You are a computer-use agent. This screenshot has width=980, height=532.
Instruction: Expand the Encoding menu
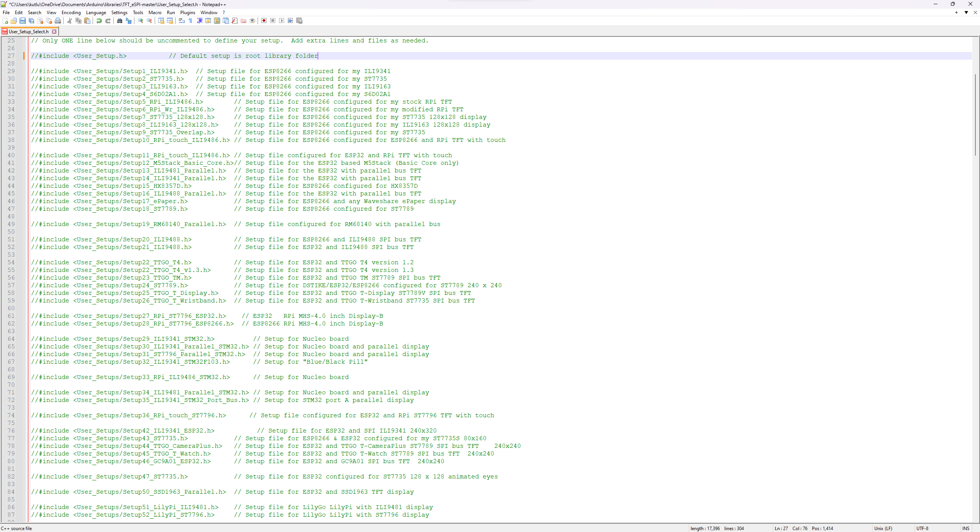(71, 13)
